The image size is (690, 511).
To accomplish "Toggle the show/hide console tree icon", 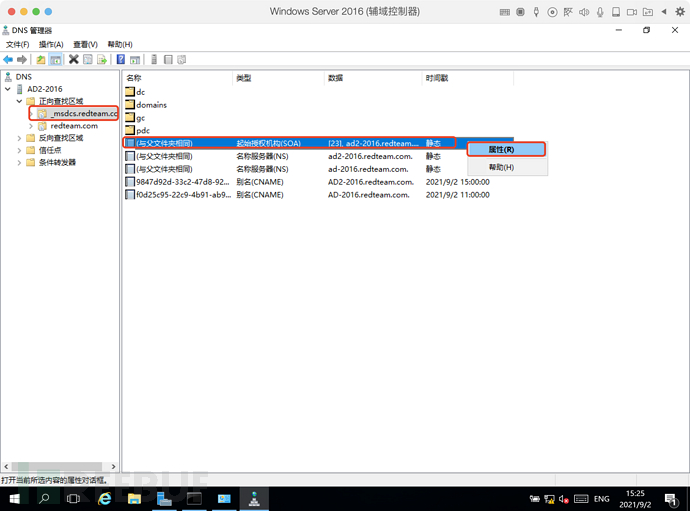I will tap(55, 59).
